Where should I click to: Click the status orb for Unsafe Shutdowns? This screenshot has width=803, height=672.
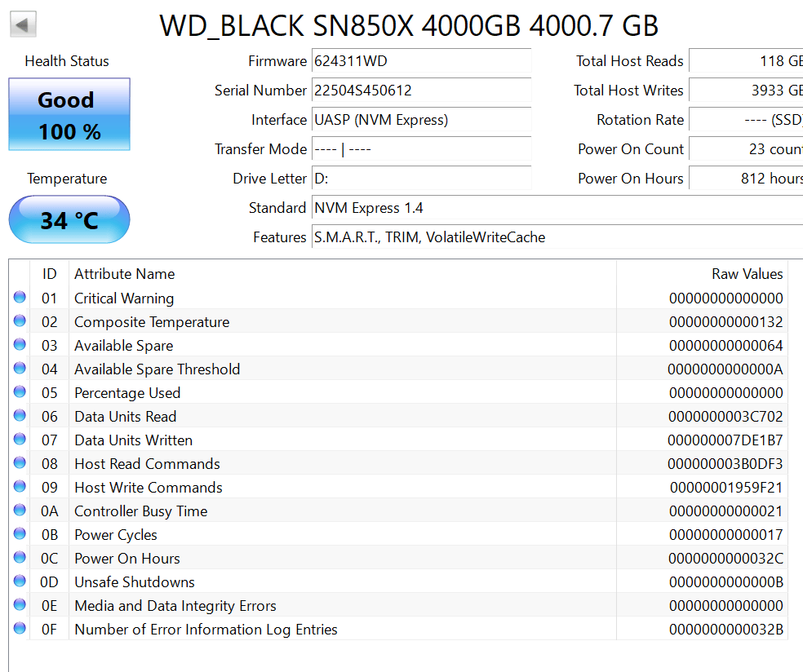(x=20, y=581)
